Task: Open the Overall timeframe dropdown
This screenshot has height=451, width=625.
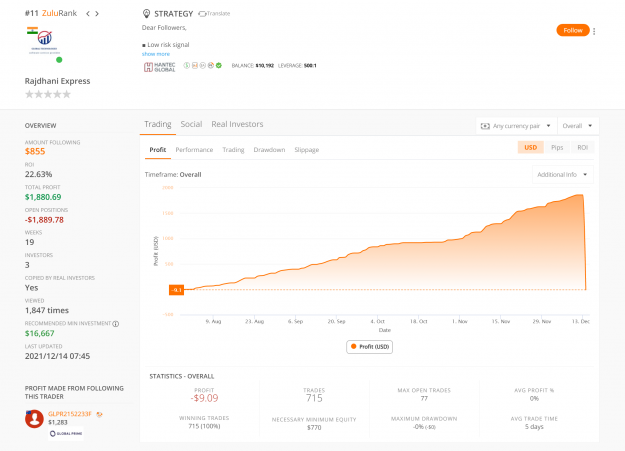Action: click(578, 126)
